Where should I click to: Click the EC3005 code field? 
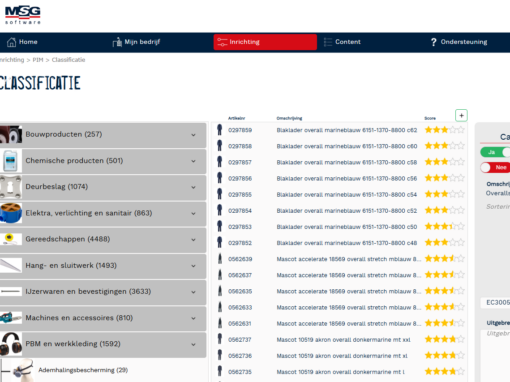pyautogui.click(x=495, y=303)
